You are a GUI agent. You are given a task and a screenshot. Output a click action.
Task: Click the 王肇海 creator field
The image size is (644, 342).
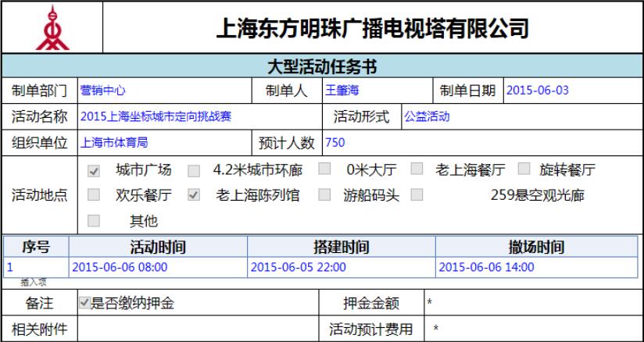[377, 91]
